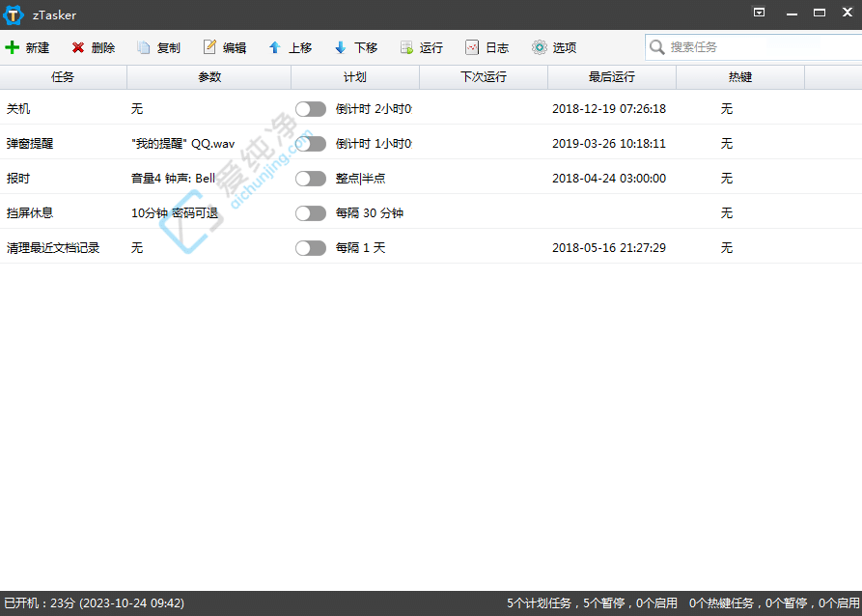
Task: Click the 上移 button label
Action: [x=300, y=48]
